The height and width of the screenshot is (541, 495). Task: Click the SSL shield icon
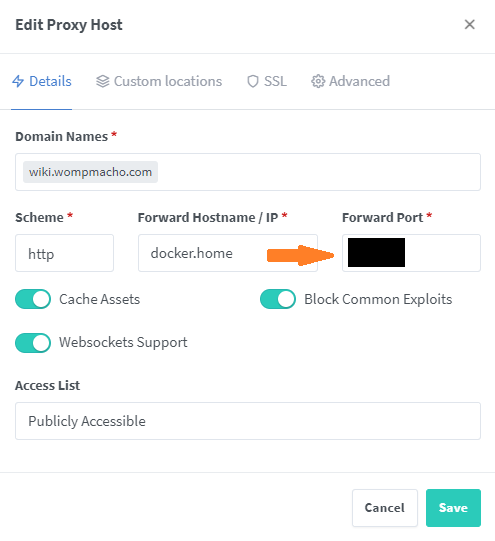pos(253,81)
